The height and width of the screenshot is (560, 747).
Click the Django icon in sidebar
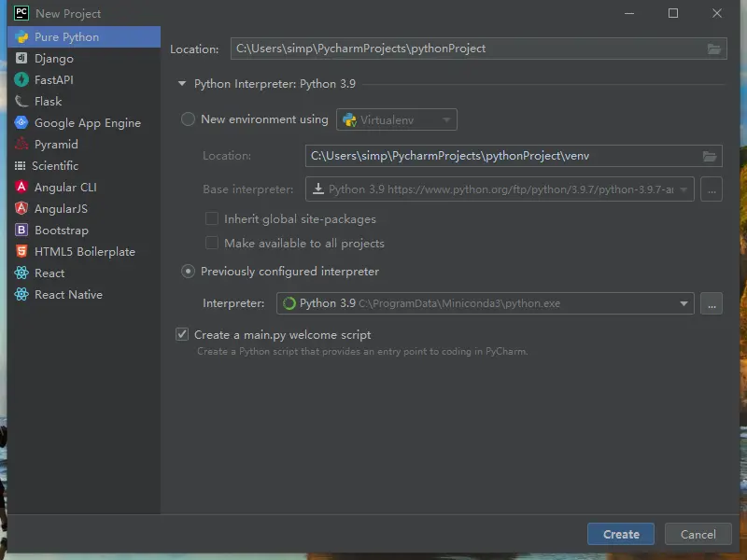click(x=21, y=58)
